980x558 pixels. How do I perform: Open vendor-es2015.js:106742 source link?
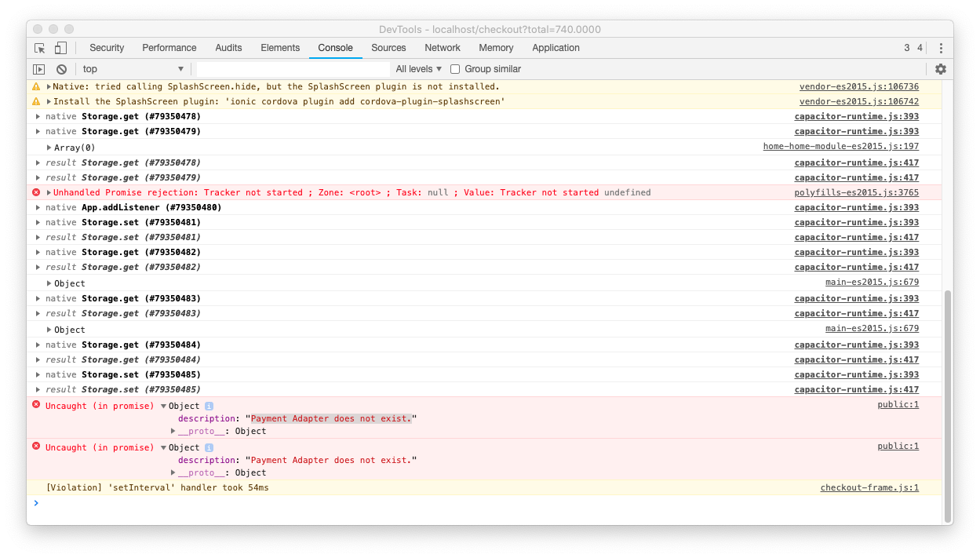[x=859, y=101]
